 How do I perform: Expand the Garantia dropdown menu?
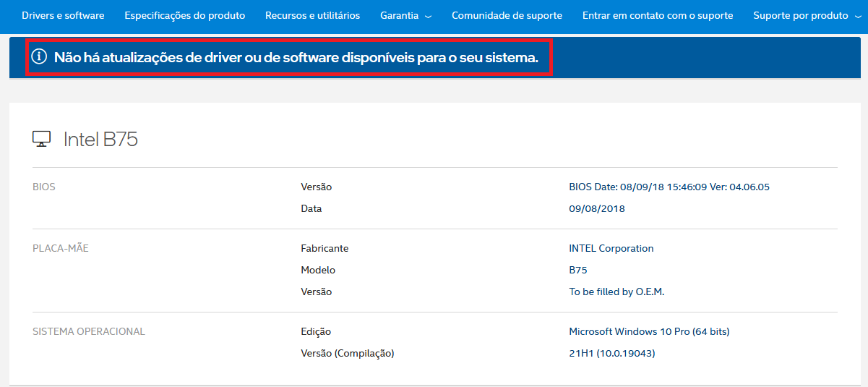(405, 15)
